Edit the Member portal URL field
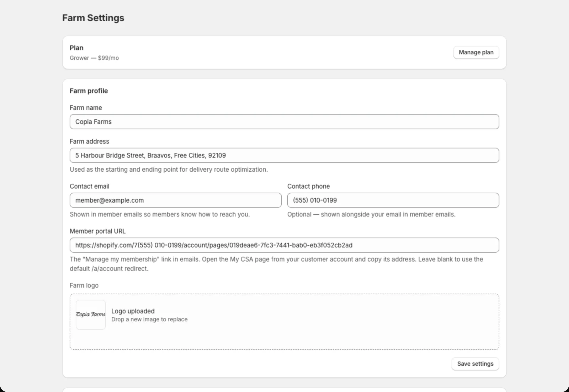 coord(284,245)
